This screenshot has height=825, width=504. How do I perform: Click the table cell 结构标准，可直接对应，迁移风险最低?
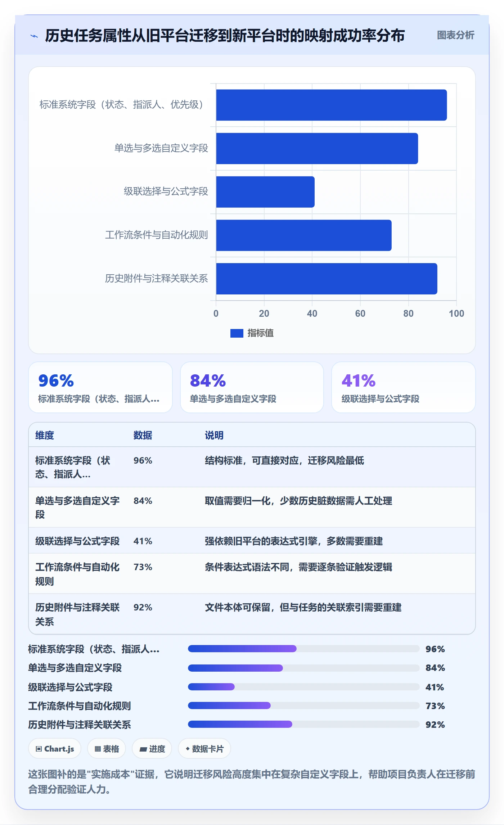click(x=284, y=460)
